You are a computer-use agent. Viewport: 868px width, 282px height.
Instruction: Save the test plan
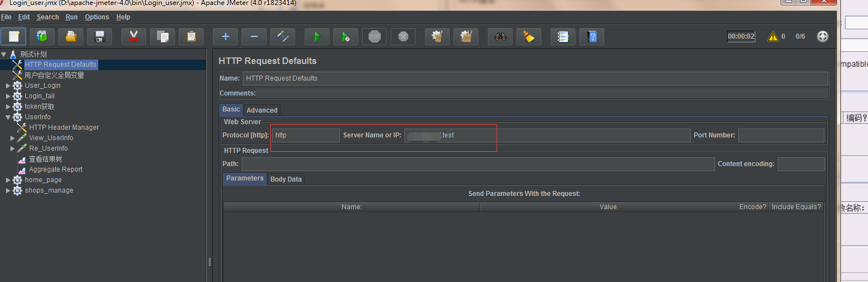(x=100, y=36)
